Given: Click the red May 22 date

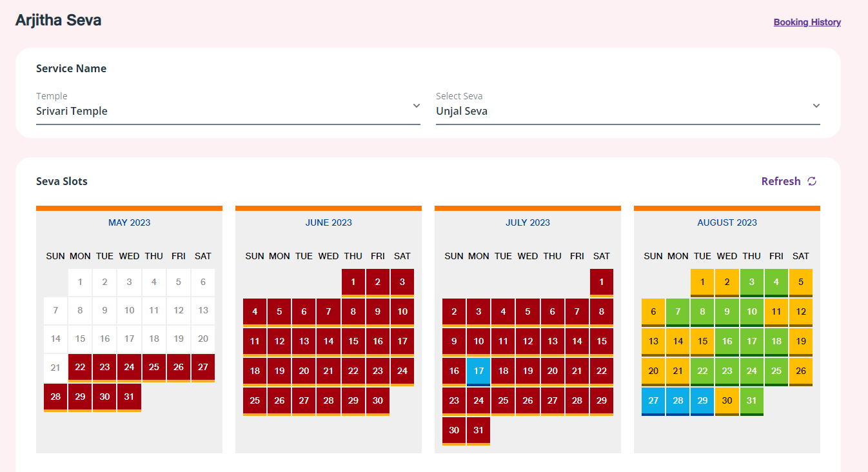Looking at the screenshot, I should point(80,368).
